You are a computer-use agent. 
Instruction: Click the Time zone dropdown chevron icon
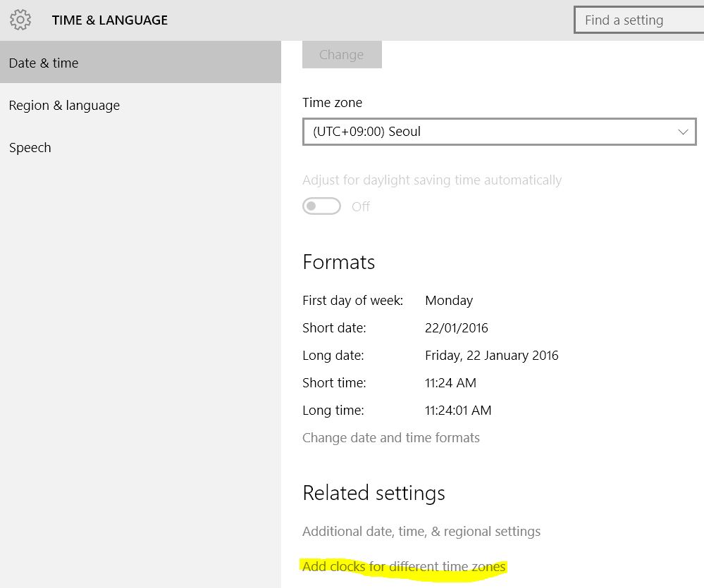[x=682, y=132]
